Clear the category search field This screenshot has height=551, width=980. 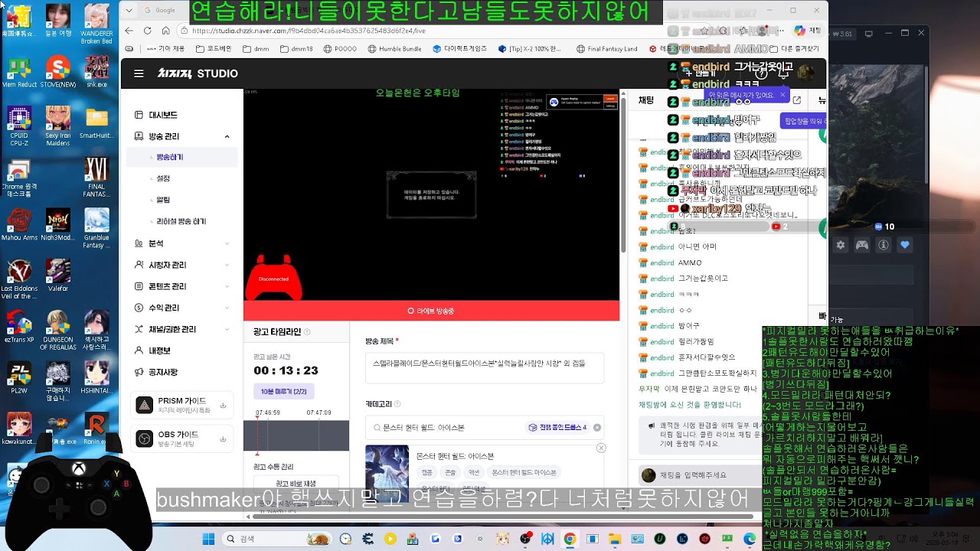[x=597, y=428]
